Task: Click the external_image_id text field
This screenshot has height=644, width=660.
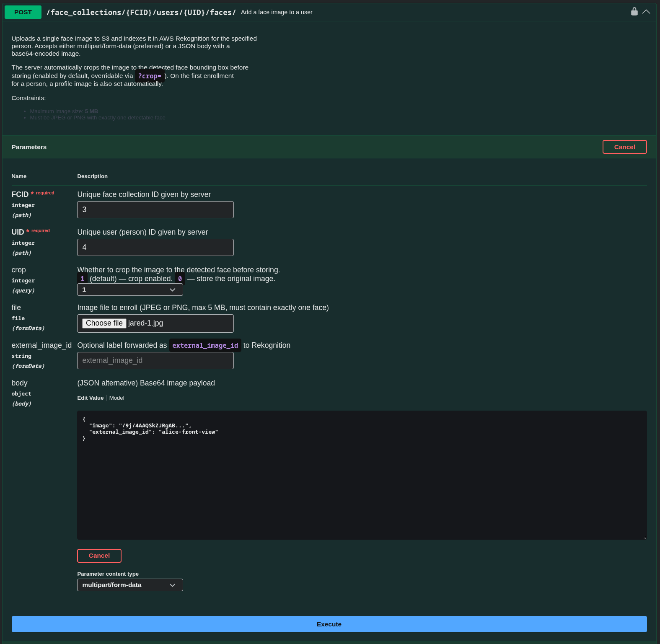Action: (x=155, y=360)
